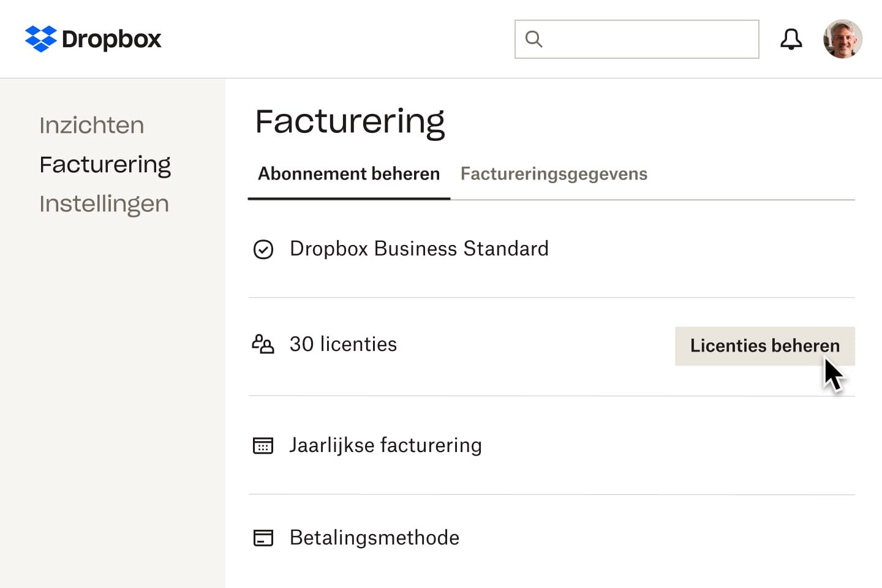Click the Betalingsmethode text
The image size is (882, 588).
(374, 538)
